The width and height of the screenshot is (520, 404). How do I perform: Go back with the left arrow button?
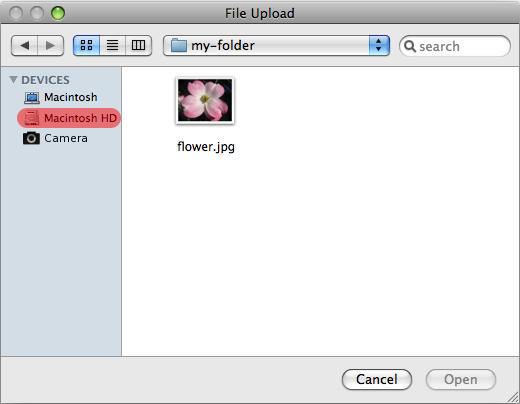click(24, 45)
